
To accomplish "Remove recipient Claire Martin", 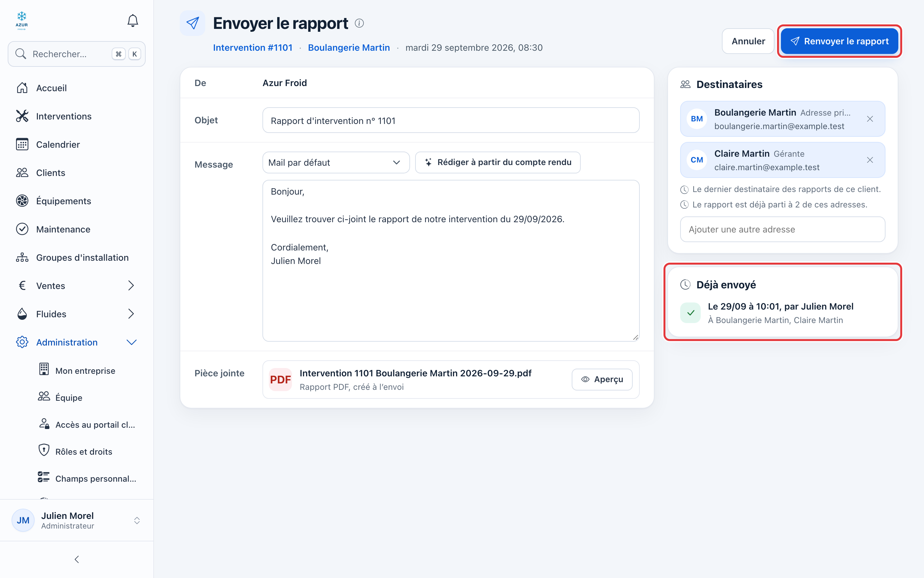I will [870, 160].
